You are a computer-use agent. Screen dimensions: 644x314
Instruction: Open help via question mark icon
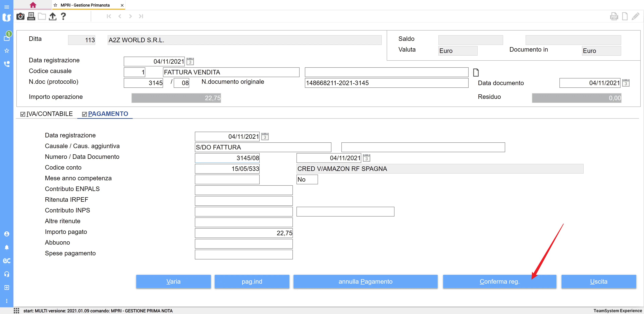[63, 16]
